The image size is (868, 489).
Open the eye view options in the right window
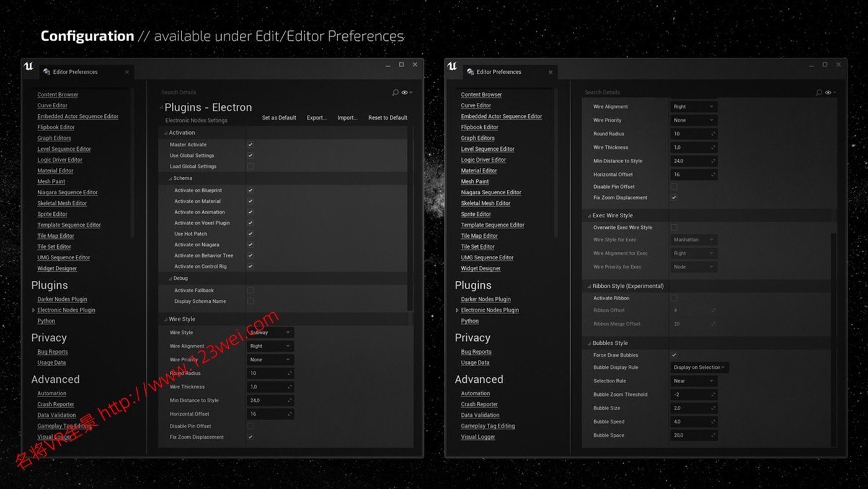(830, 92)
